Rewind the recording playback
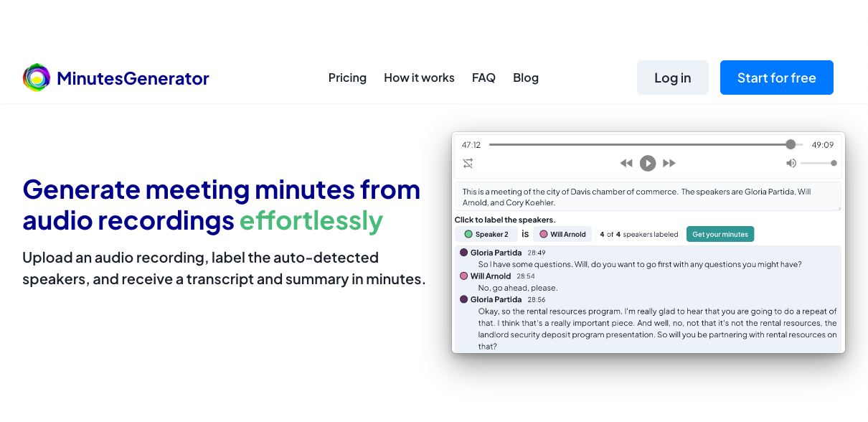Screen dimensions: 868x422 626,163
